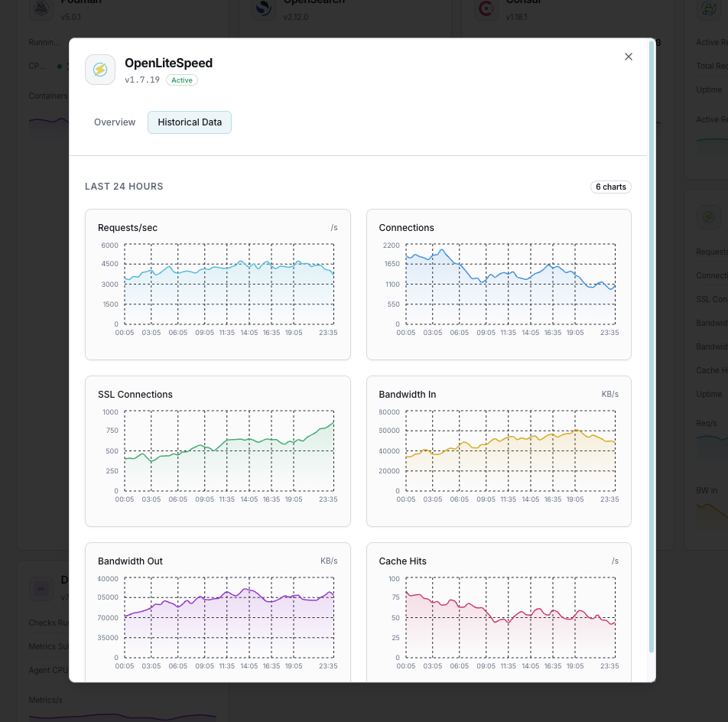728x722 pixels.
Task: Switch to the Overview tab
Action: pos(115,122)
